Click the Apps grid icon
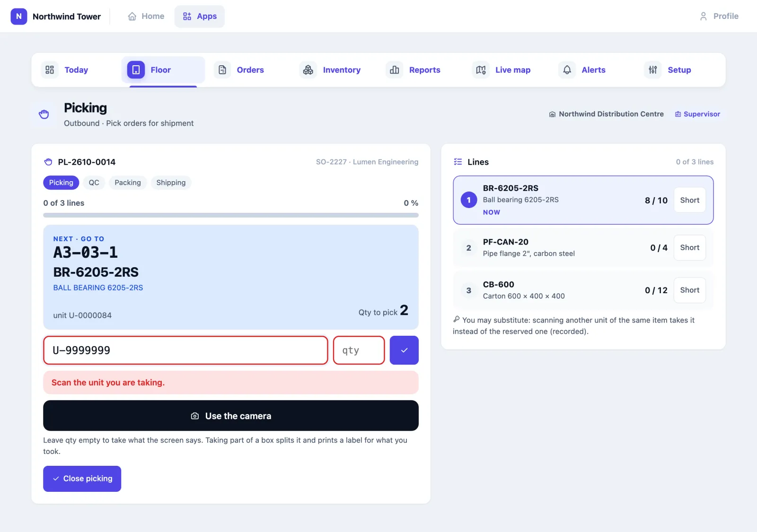Screen dimensions: 757x532 tap(187, 17)
